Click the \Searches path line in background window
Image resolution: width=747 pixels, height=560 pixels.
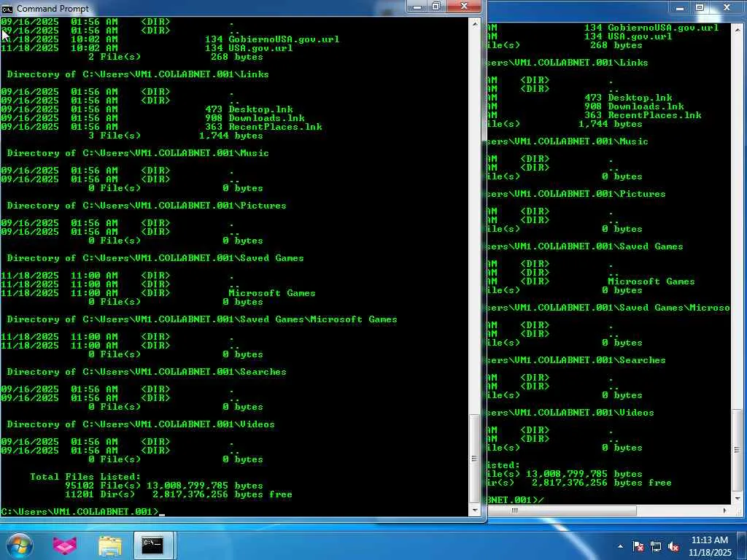[576, 360]
